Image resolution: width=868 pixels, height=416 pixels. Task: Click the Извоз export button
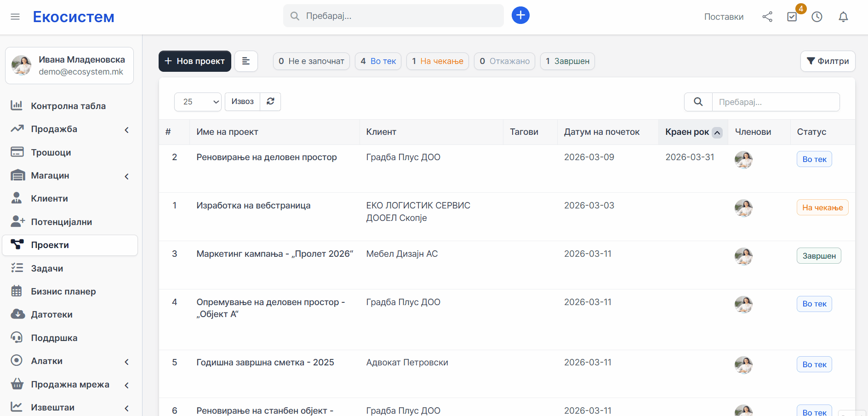point(242,102)
